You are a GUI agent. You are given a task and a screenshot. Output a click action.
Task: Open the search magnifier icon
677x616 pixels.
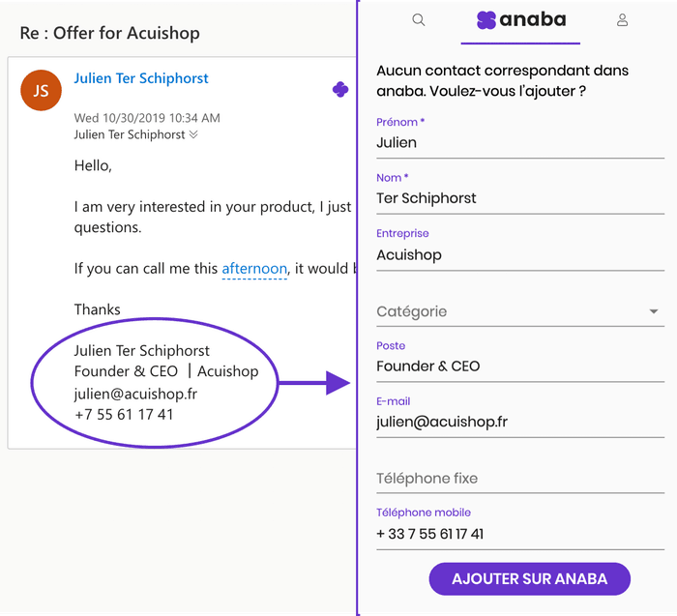pos(419,20)
